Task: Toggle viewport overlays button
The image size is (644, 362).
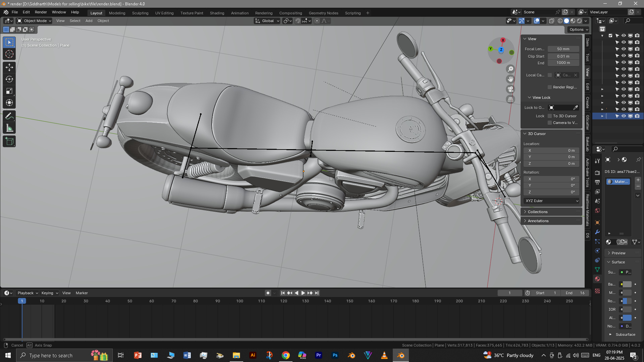Action: click(537, 21)
